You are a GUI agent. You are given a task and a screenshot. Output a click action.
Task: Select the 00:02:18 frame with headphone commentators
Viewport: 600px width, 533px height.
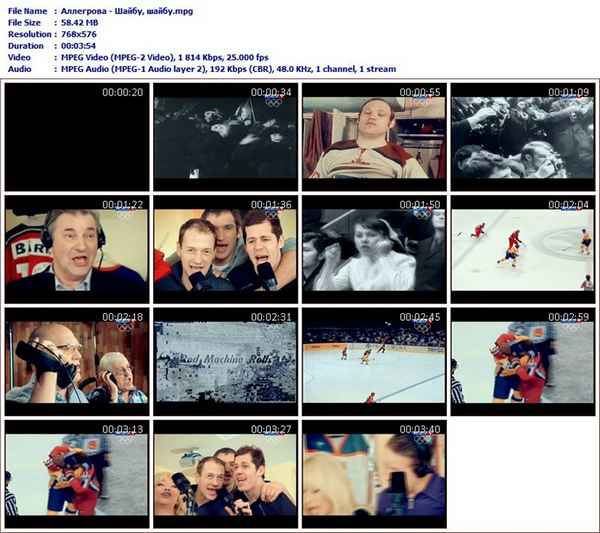76,362
